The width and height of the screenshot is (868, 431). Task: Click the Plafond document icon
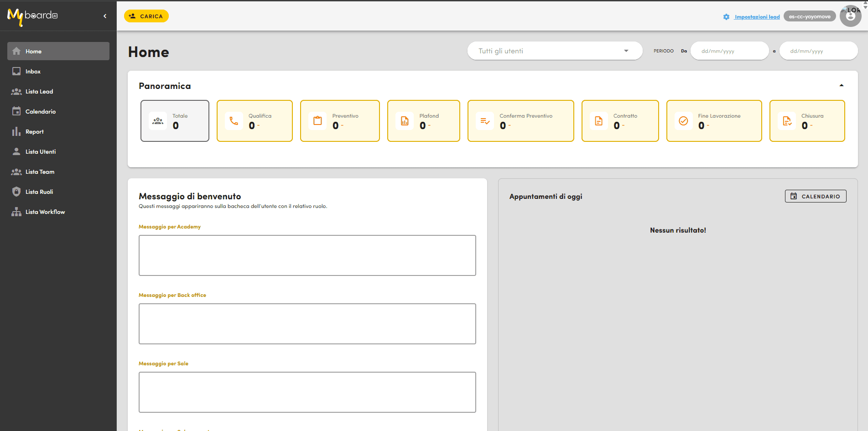pyautogui.click(x=405, y=121)
